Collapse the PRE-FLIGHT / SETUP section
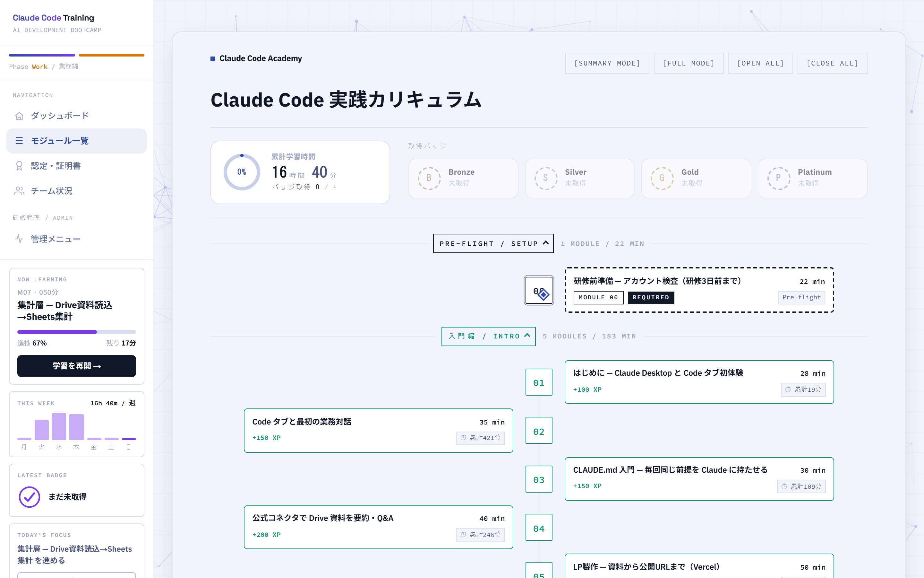The height and width of the screenshot is (578, 924). click(x=493, y=243)
